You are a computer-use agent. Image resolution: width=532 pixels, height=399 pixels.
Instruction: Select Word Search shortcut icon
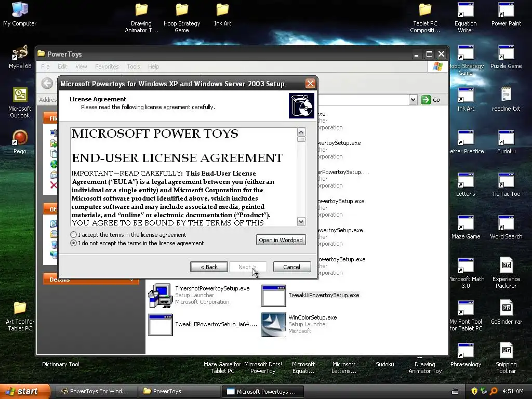coord(506,222)
